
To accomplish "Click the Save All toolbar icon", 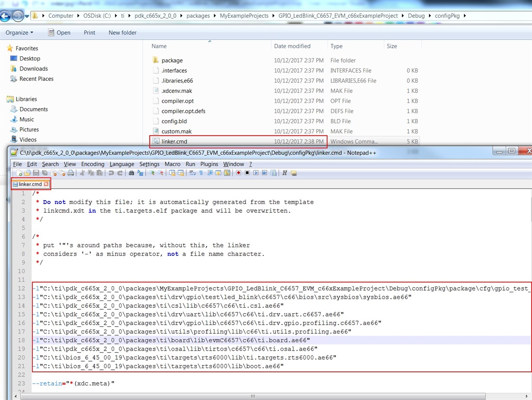I will click(43, 173).
